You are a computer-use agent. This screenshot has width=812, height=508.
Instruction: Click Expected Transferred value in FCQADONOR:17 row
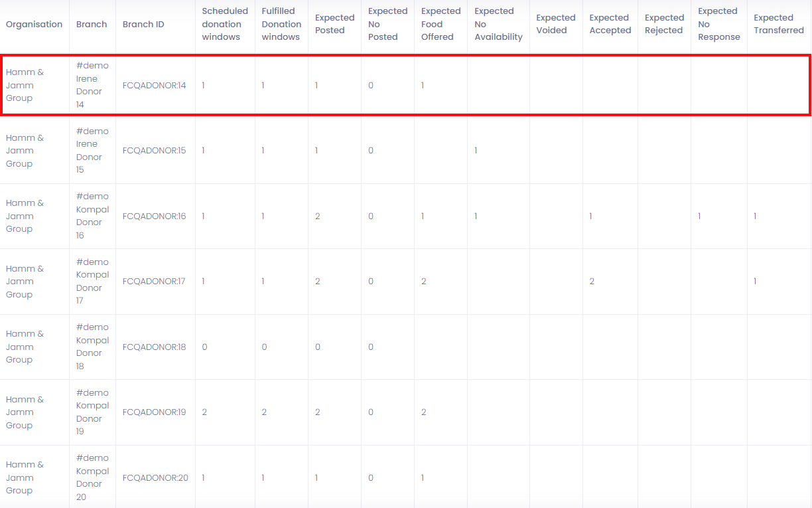coord(755,281)
